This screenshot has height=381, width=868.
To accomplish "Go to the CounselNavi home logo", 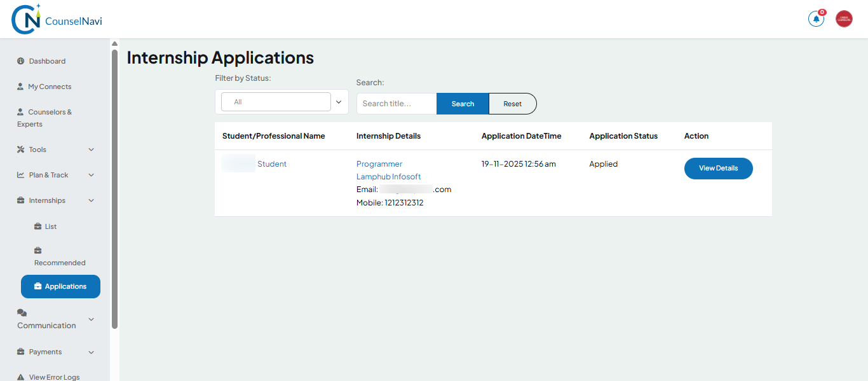I will 57,19.
